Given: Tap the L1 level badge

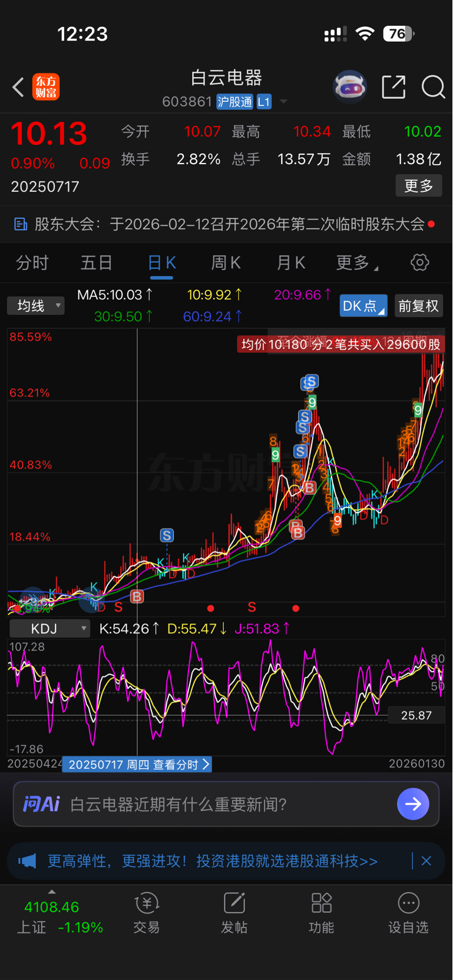Looking at the screenshot, I should 263,102.
